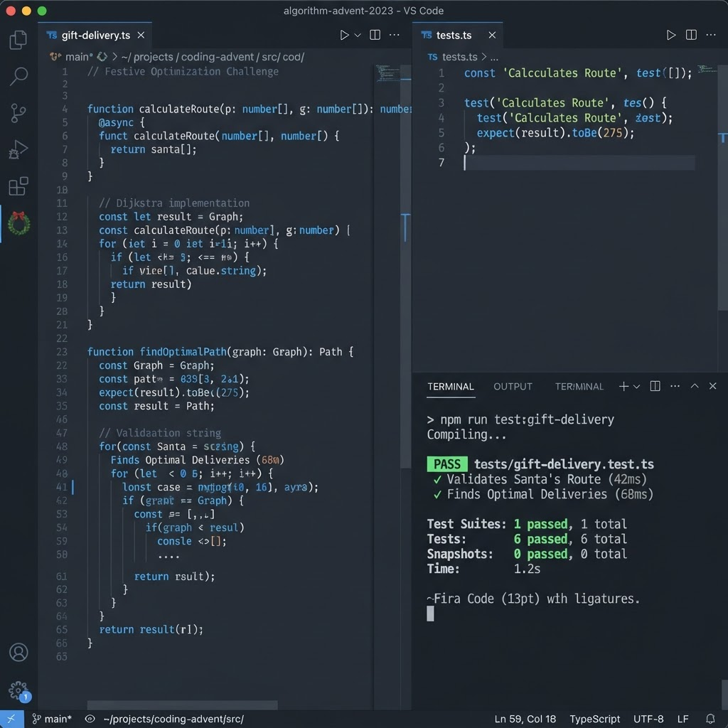
Task: Open the Christmas wreath extension view
Action: click(x=18, y=223)
